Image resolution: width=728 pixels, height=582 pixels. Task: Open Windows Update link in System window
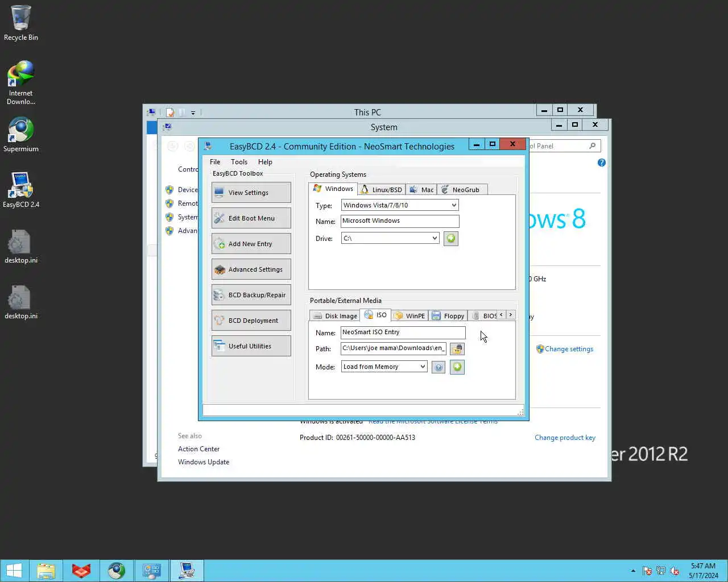(204, 462)
